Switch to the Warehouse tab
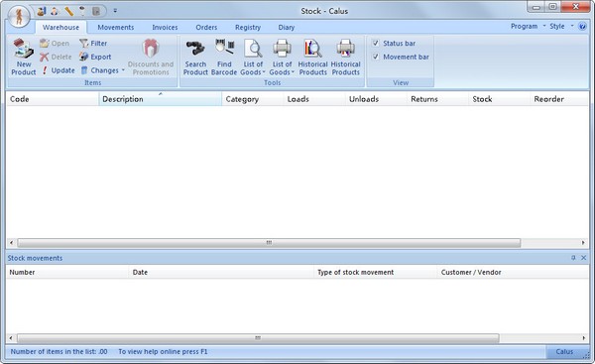This screenshot has width=595, height=364. 60,28
